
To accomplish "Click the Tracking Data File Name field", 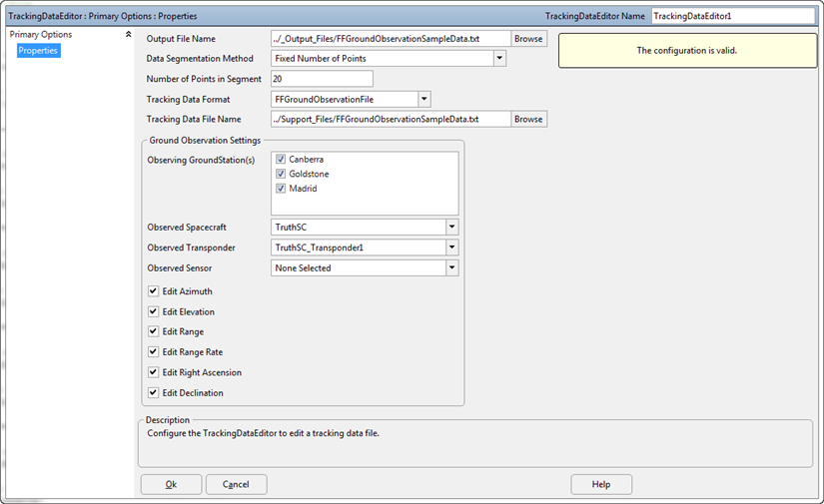I will point(391,119).
